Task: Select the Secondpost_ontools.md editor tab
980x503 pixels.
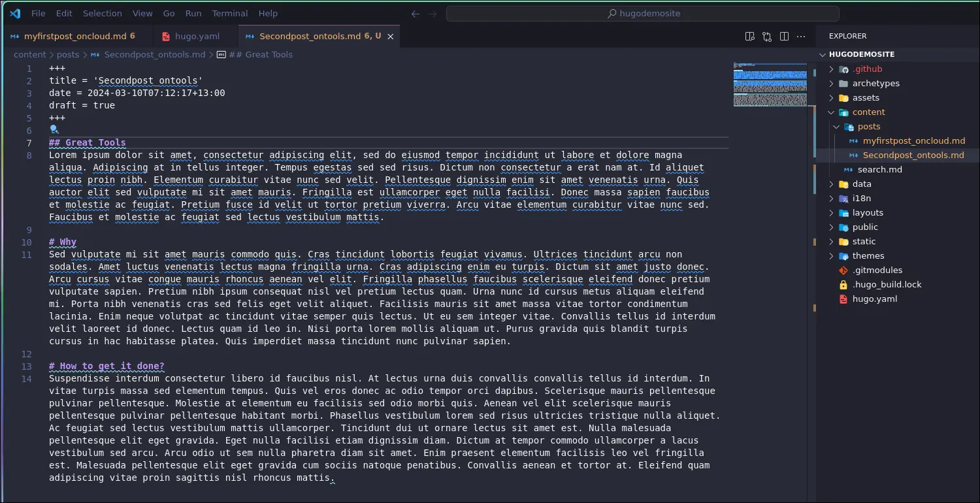Action: [319, 37]
